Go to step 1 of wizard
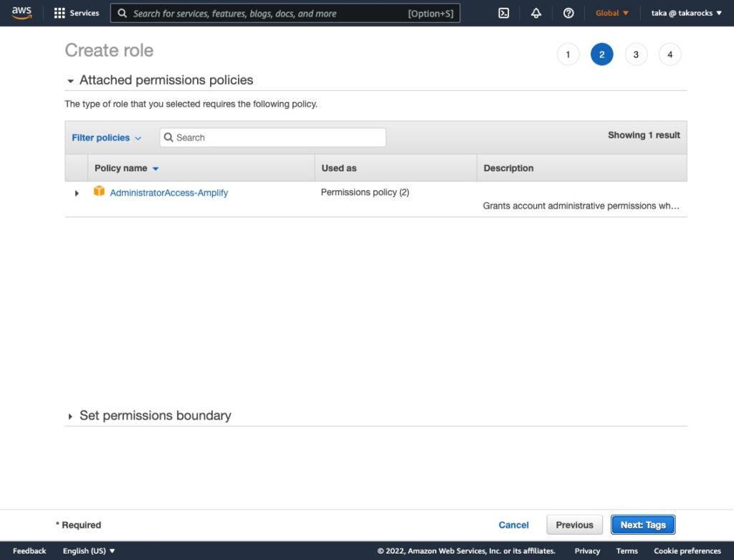The image size is (734, 560). pyautogui.click(x=568, y=54)
